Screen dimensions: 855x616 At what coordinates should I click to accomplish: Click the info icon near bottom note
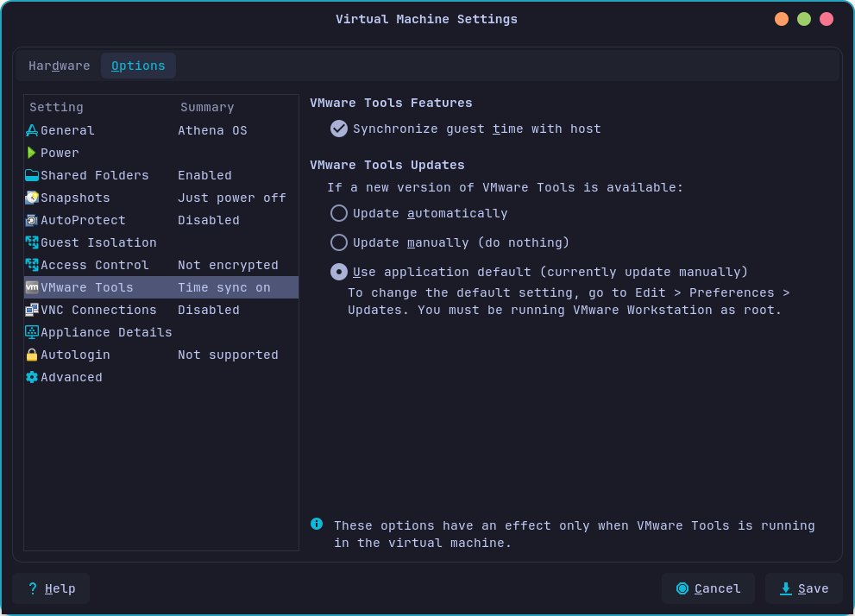click(x=316, y=525)
